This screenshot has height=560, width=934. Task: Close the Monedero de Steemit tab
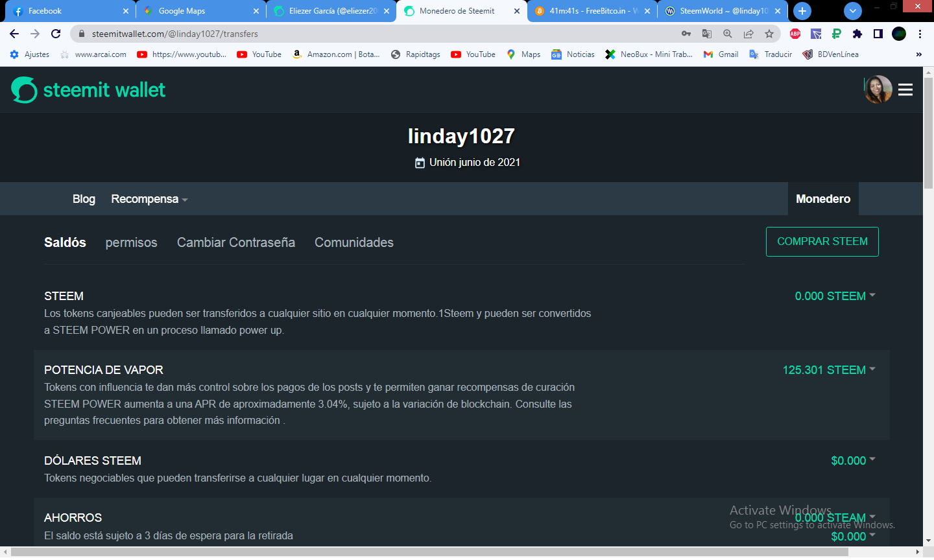[517, 11]
